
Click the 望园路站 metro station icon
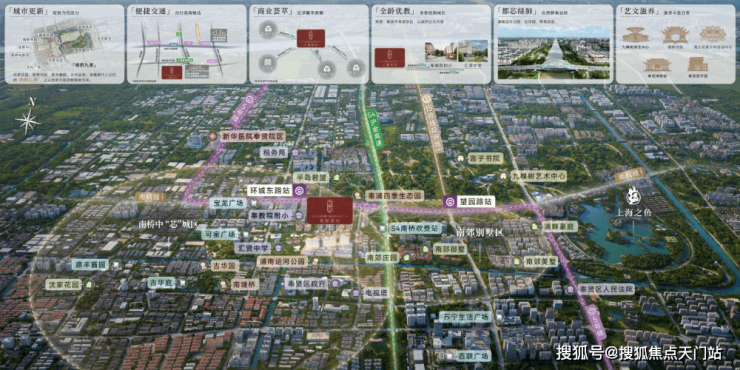pyautogui.click(x=450, y=202)
